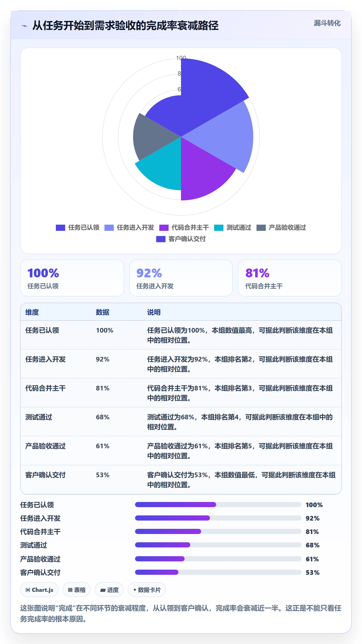Click the 任务进入开发 progress bar

(218, 518)
